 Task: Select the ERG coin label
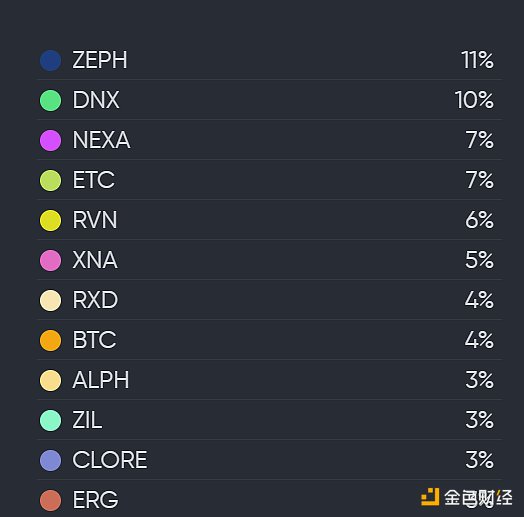click(96, 500)
